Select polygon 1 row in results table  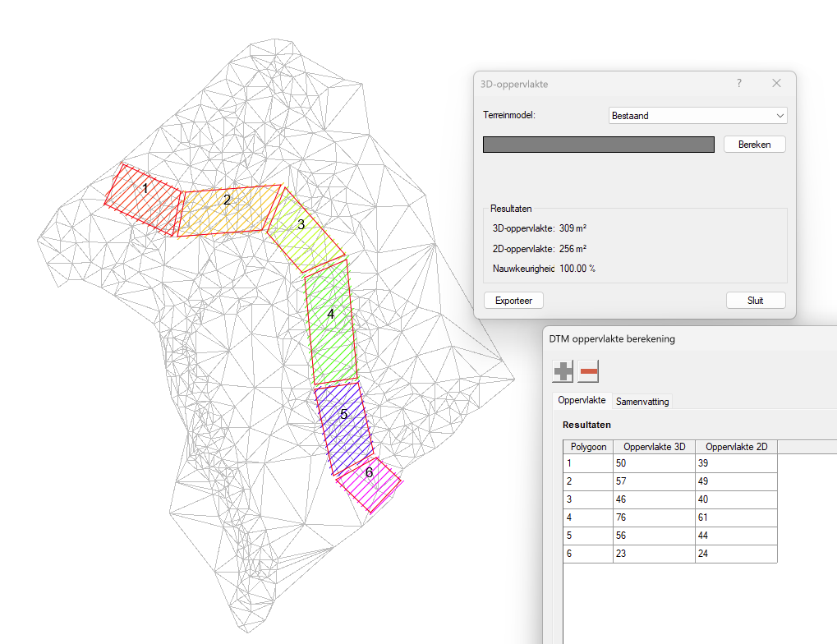[x=670, y=463]
